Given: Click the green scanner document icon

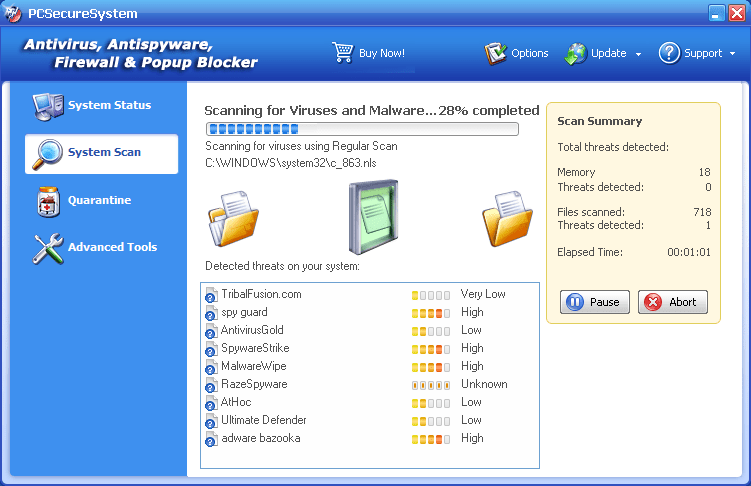Looking at the screenshot, I should 373,217.
